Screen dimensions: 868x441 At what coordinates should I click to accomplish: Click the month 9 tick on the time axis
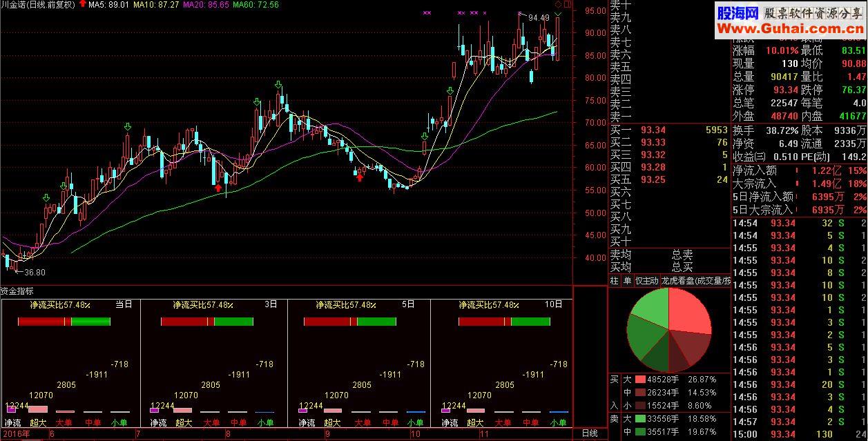[x=328, y=433]
